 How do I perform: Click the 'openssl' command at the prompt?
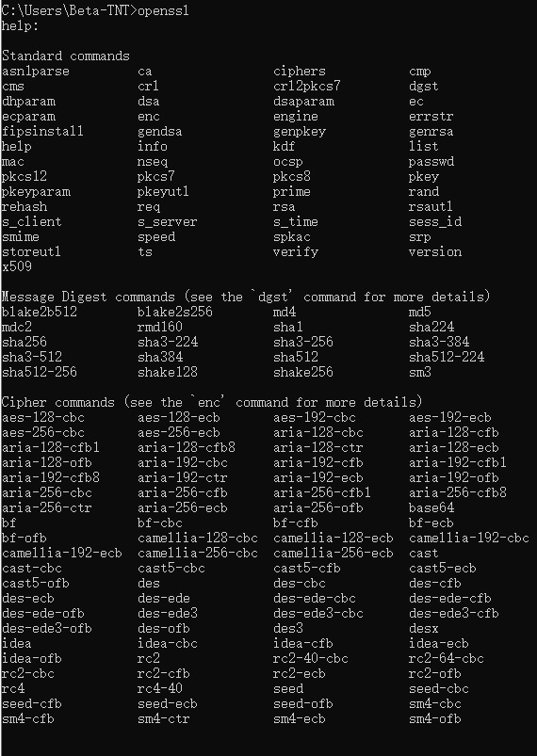(163, 10)
